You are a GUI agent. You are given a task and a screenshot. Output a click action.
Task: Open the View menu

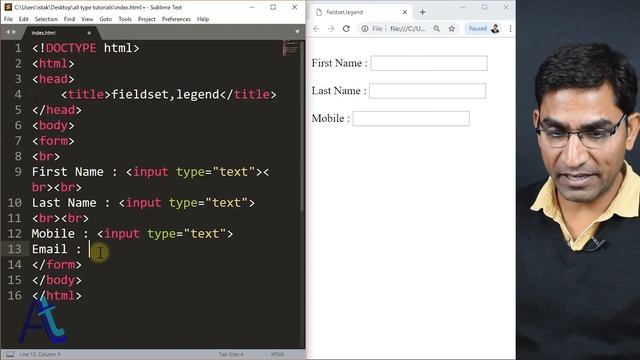[x=87, y=19]
